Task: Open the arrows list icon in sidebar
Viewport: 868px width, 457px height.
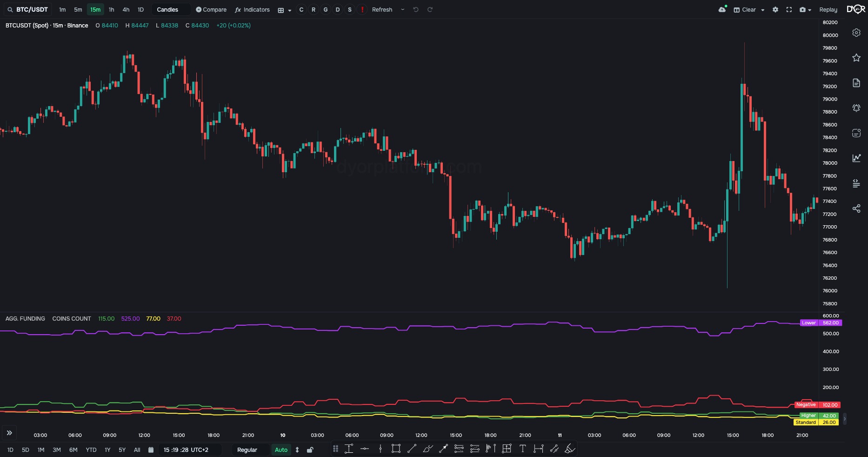Action: tap(856, 183)
